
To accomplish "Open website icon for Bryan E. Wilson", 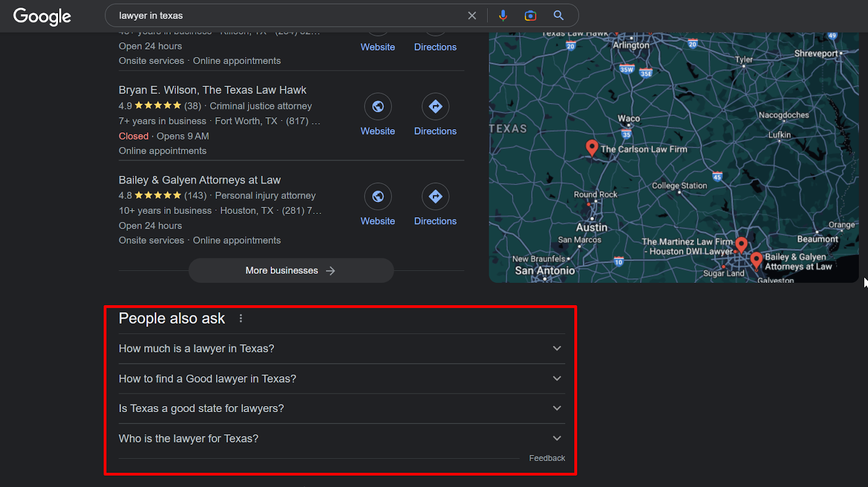I will [x=378, y=106].
